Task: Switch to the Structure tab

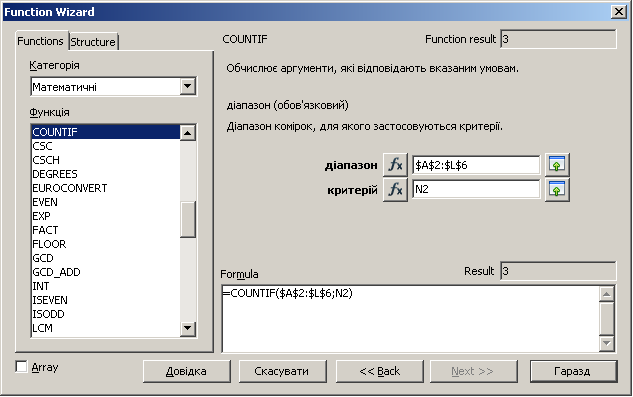Action: 93,42
